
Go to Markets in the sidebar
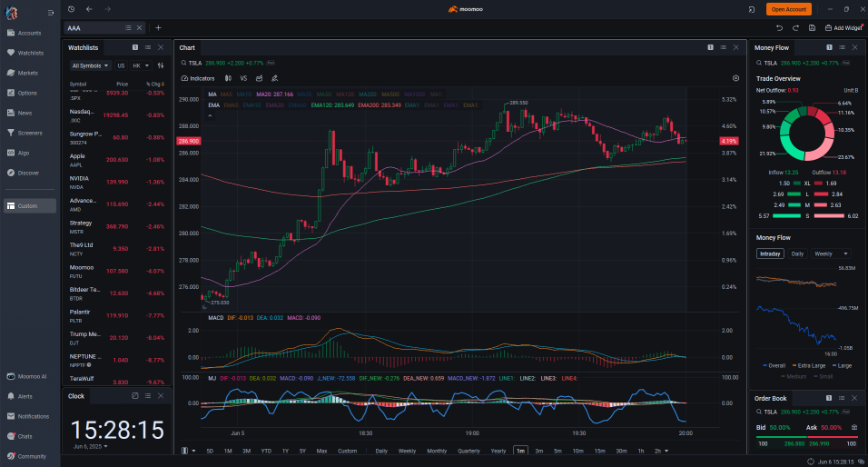tap(24, 73)
